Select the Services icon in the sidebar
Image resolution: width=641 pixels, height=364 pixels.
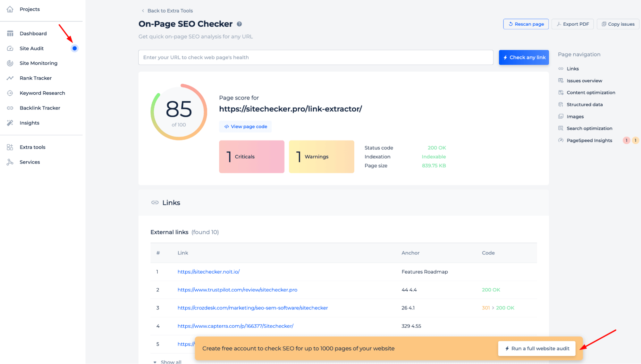pos(10,162)
